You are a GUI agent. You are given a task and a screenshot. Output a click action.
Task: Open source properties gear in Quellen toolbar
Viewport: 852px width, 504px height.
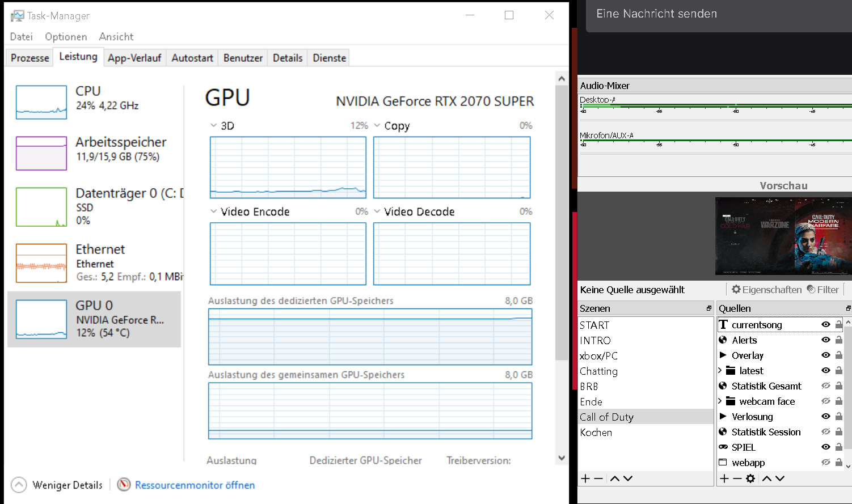click(x=750, y=478)
